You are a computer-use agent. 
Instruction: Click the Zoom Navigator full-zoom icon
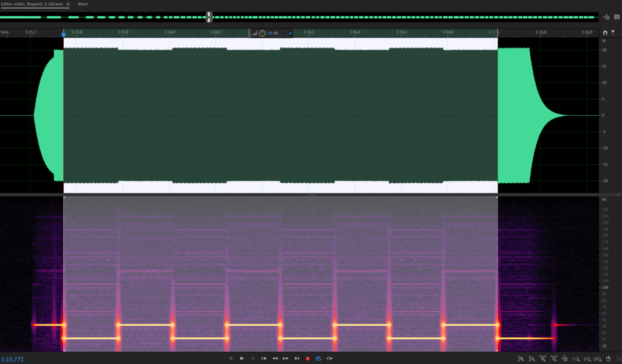[607, 17]
